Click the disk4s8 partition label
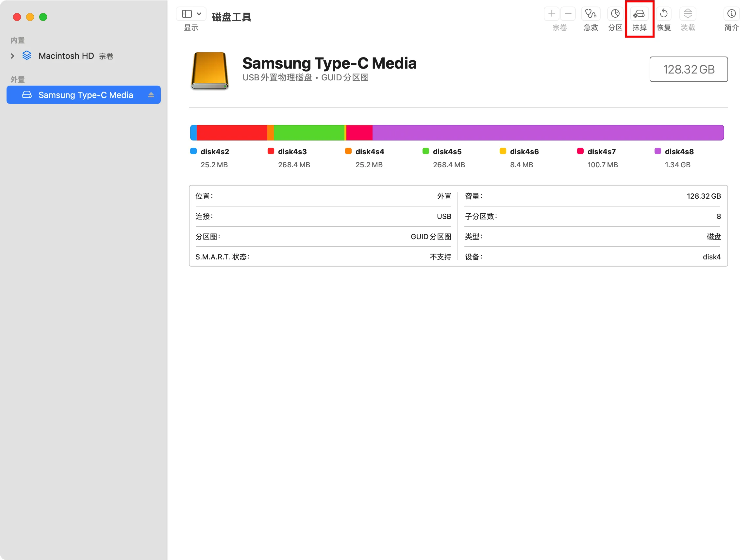 [679, 152]
